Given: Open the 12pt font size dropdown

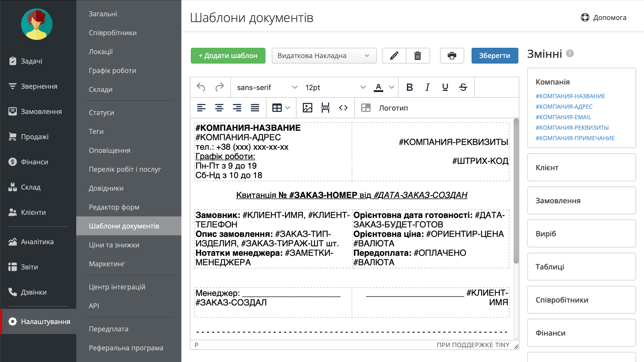Looking at the screenshot, I should pos(335,87).
